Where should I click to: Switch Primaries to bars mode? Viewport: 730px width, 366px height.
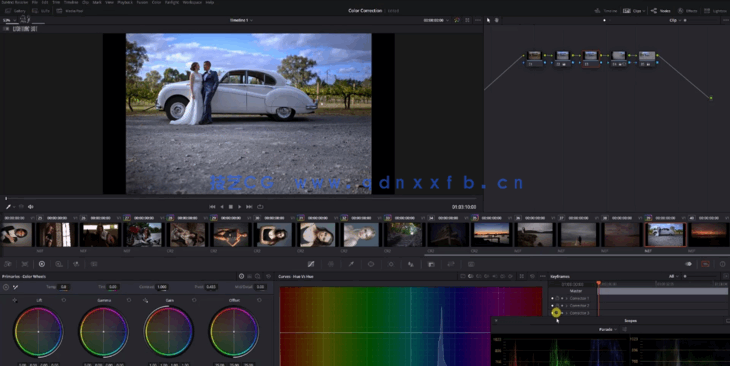click(250, 276)
